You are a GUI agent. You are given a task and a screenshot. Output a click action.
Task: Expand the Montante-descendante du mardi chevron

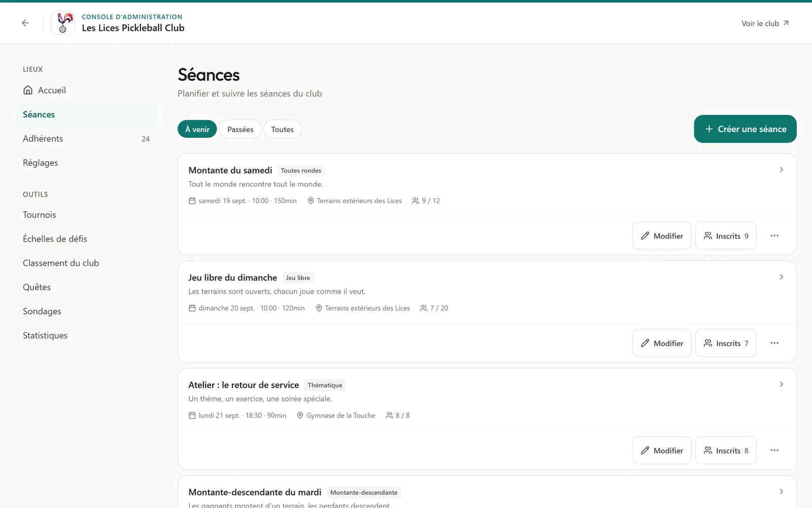pos(782,491)
